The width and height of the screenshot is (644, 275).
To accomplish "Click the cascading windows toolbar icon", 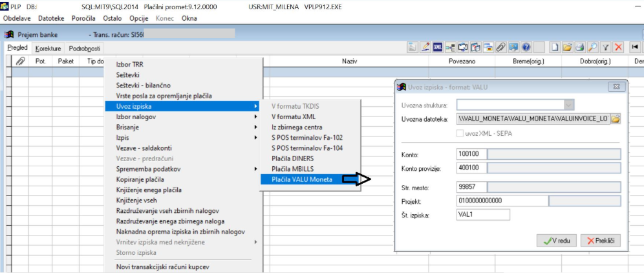I will click(x=488, y=47).
